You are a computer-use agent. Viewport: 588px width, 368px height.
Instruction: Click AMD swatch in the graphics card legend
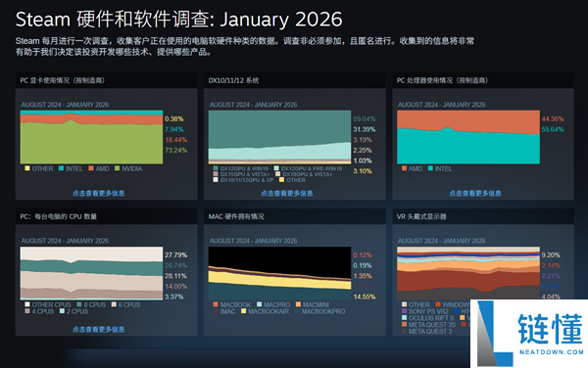pyautogui.click(x=91, y=168)
